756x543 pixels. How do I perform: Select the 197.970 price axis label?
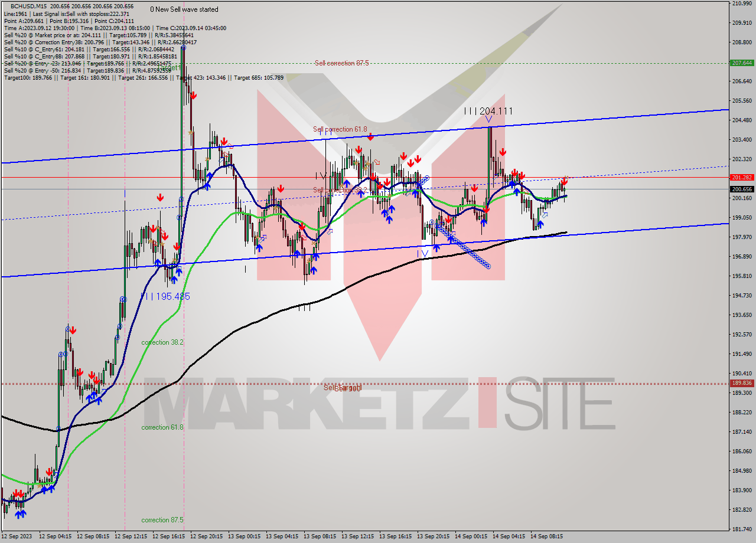click(742, 237)
